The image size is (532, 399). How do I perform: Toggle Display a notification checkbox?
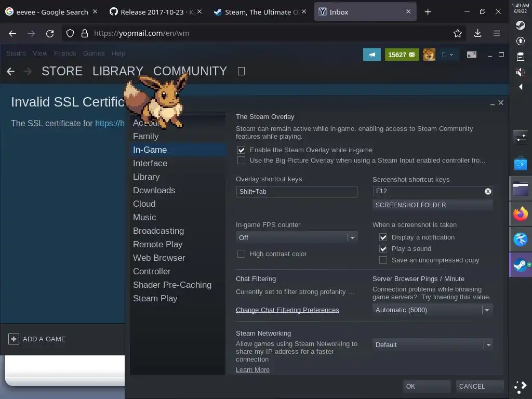pos(383,237)
